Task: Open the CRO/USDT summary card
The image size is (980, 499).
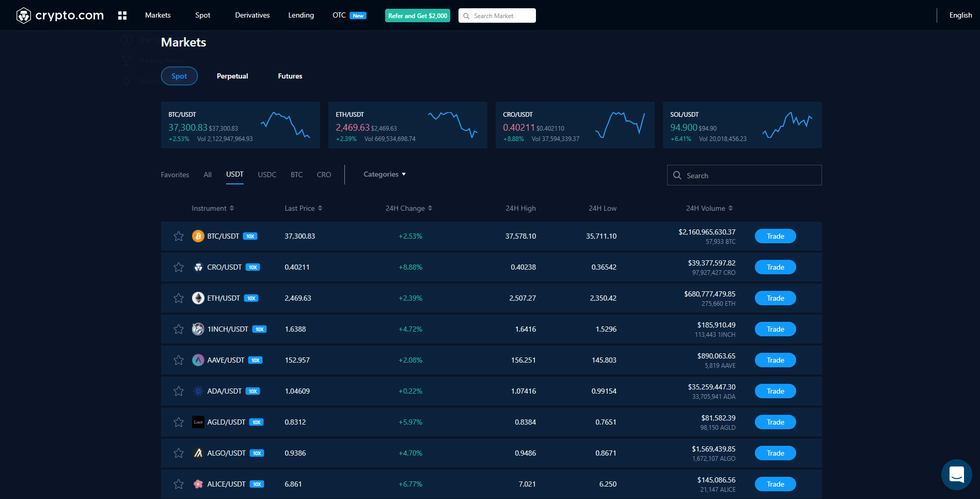Action: (575, 125)
